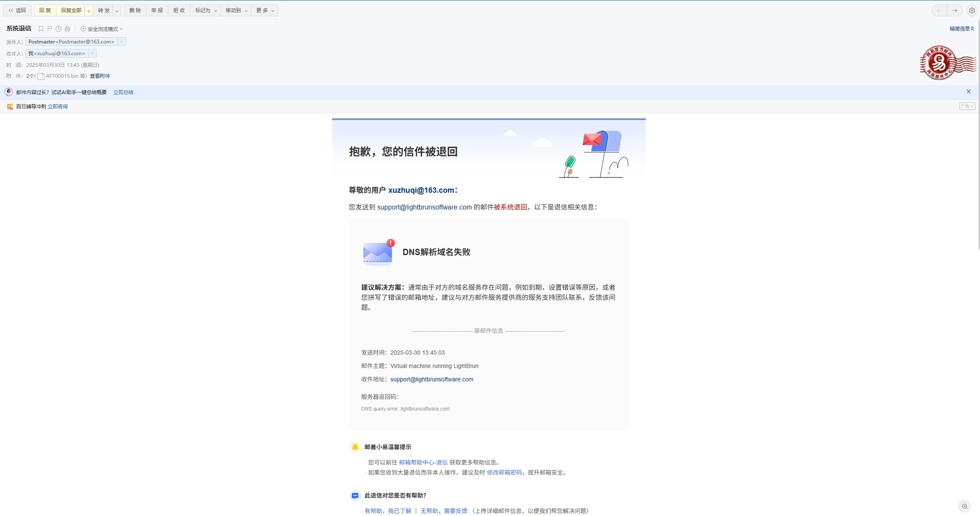Click 拒收 to reject the sender
Screen dimensions: 980x516
179,10
